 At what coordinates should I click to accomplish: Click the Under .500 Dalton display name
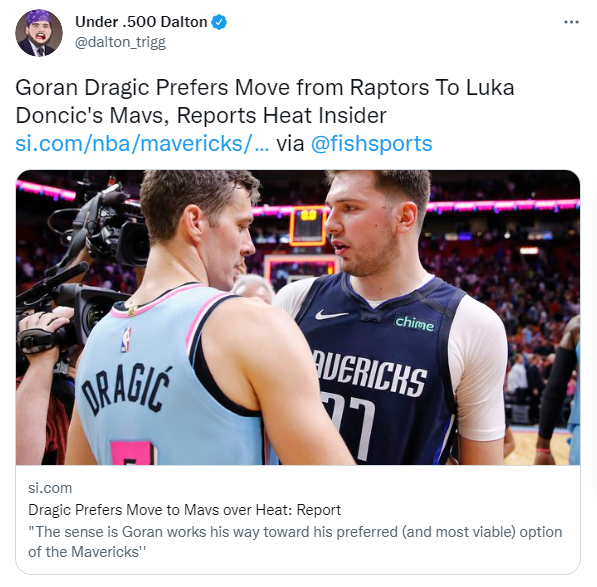[x=141, y=22]
